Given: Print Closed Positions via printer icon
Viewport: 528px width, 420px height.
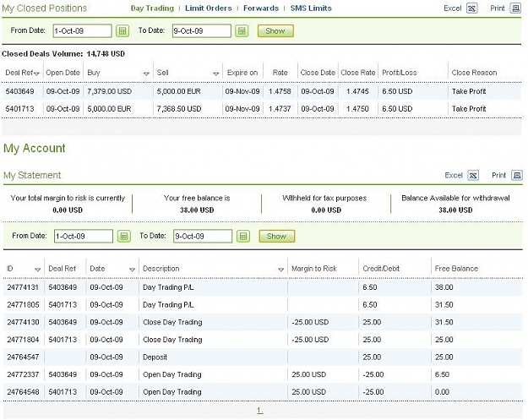Looking at the screenshot, I should point(515,8).
